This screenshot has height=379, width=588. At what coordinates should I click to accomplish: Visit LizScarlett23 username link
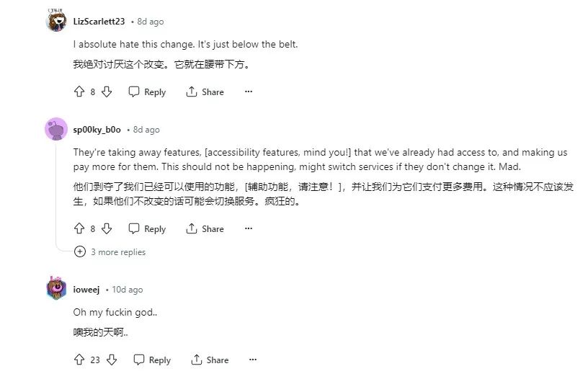click(x=99, y=22)
